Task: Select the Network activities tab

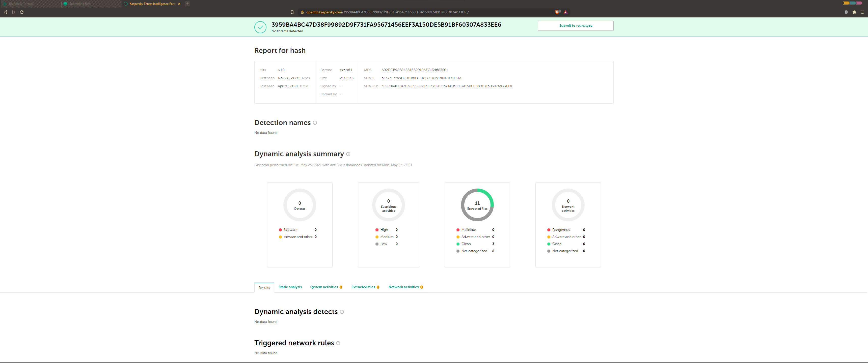Action: [403, 287]
